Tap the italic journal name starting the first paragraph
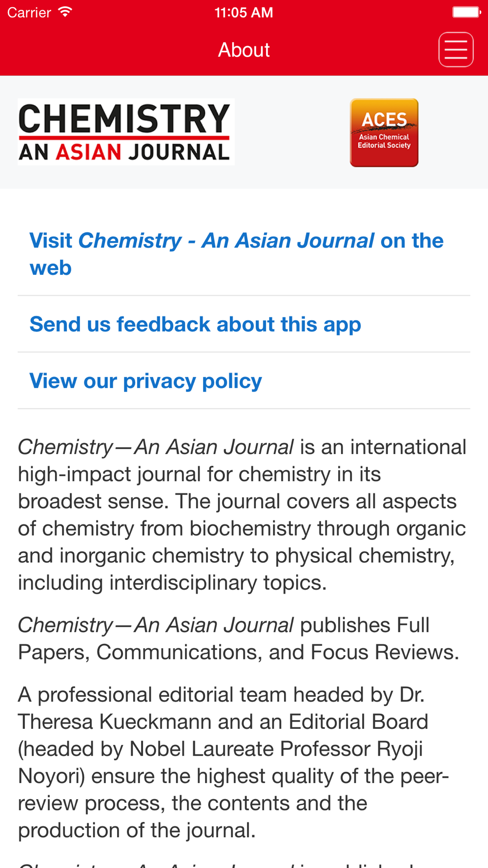 point(156,447)
